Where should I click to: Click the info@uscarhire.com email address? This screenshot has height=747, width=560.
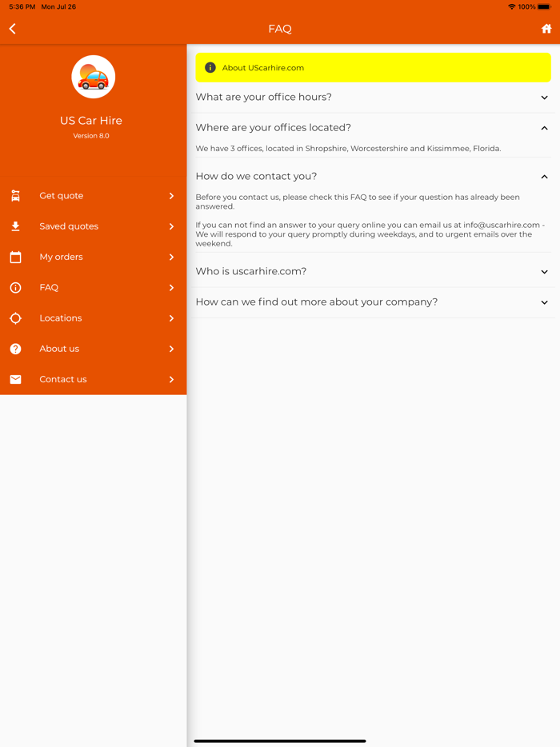pyautogui.click(x=502, y=225)
